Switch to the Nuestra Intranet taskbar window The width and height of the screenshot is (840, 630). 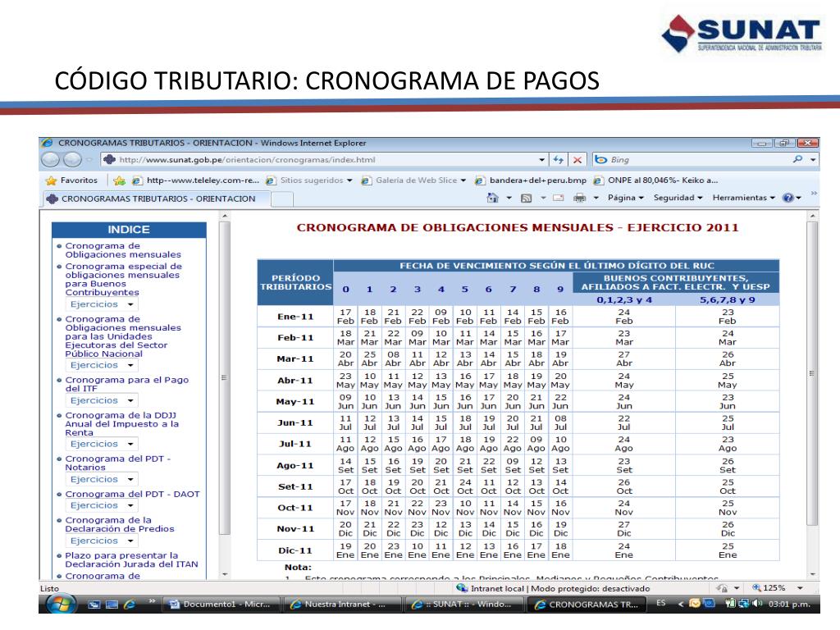342,605
